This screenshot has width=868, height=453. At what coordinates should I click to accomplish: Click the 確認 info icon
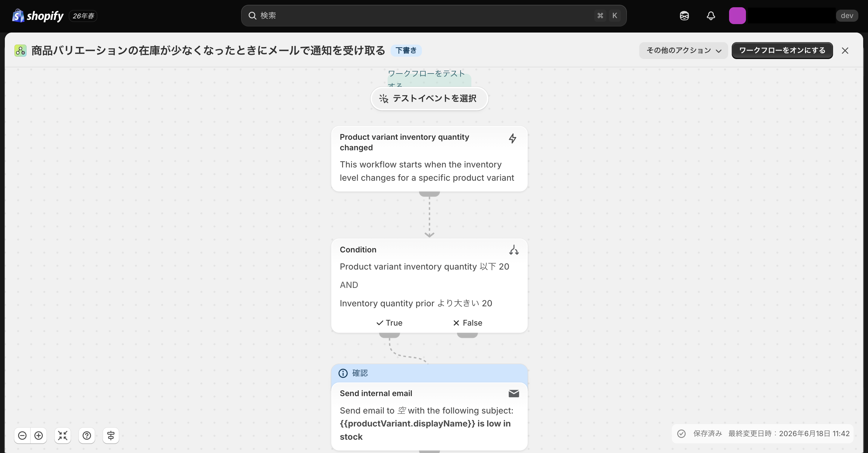343,373
